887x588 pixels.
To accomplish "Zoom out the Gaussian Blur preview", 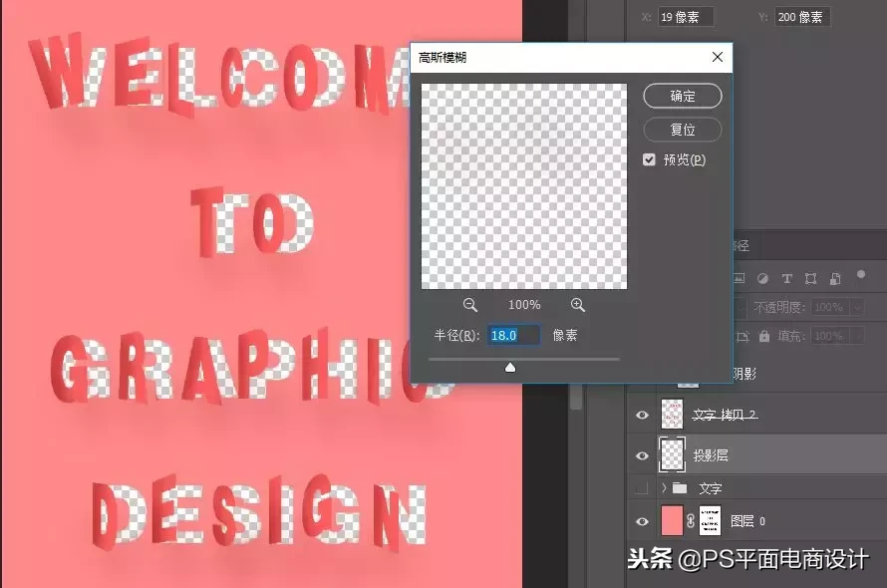I will pyautogui.click(x=470, y=306).
